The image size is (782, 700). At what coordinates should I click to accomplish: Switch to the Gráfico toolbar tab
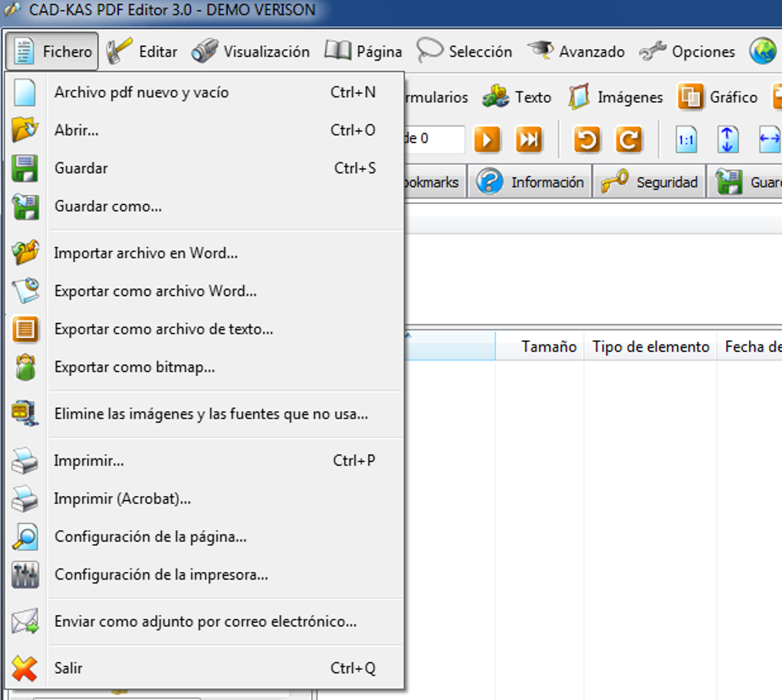coord(718,97)
